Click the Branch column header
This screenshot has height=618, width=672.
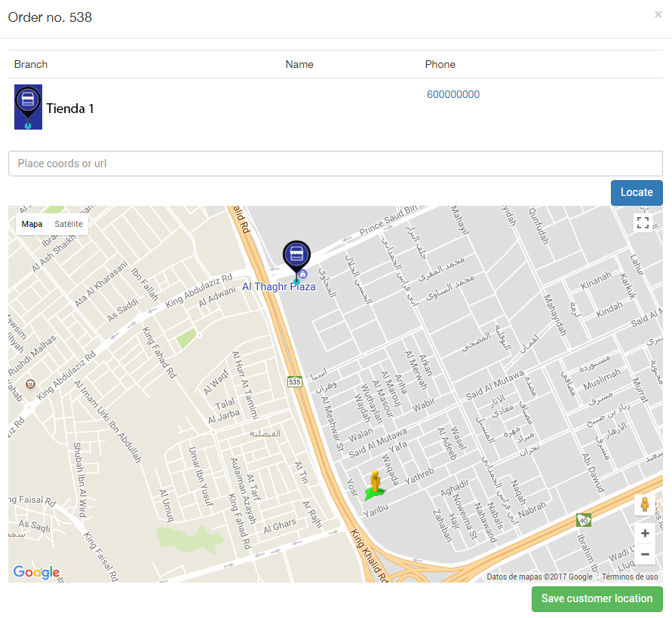pos(31,64)
